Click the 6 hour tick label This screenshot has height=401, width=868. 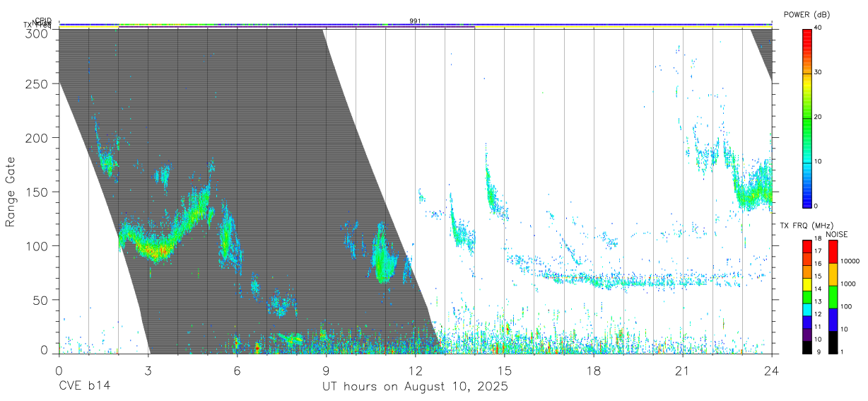(x=237, y=371)
